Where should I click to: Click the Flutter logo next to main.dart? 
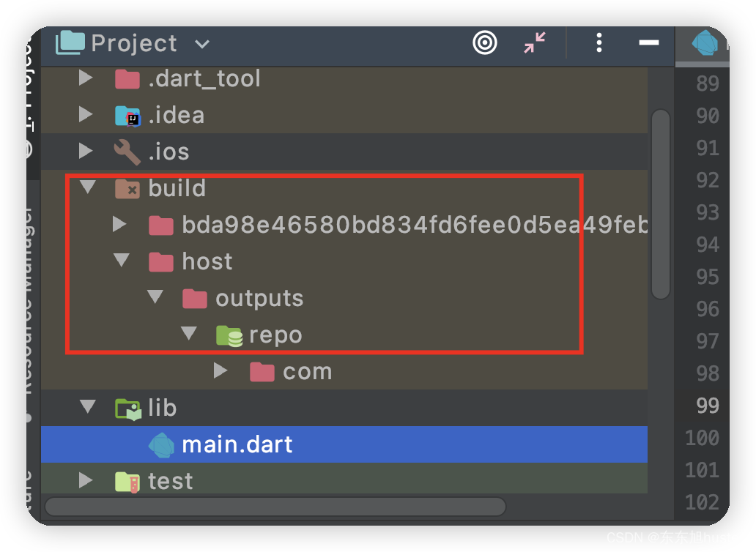[x=162, y=444]
